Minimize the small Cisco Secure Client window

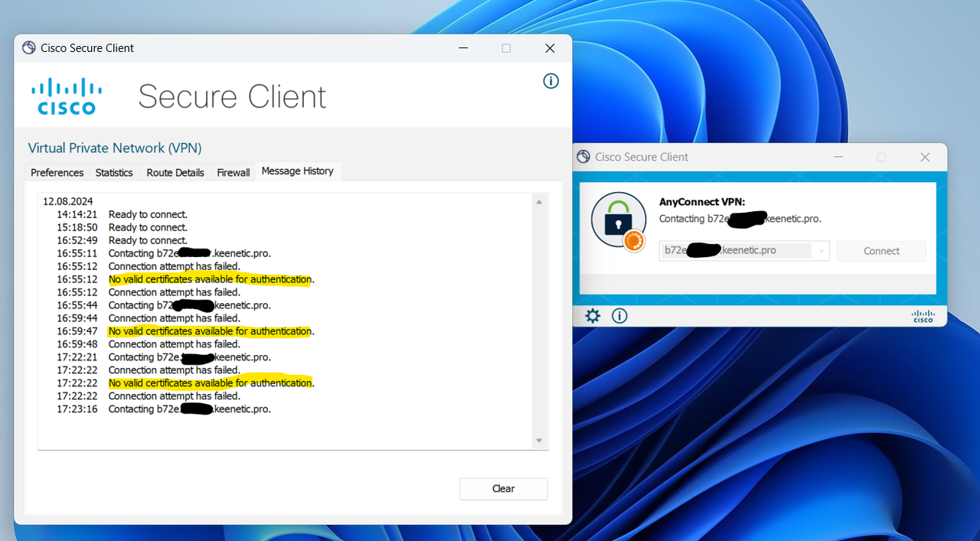pyautogui.click(x=839, y=157)
